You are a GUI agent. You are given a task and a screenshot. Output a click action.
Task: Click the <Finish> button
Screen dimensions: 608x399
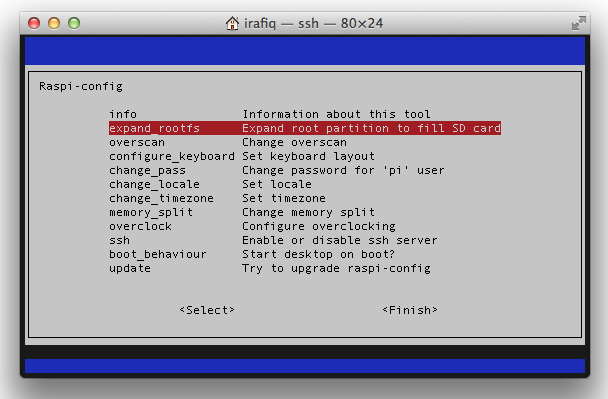410,310
